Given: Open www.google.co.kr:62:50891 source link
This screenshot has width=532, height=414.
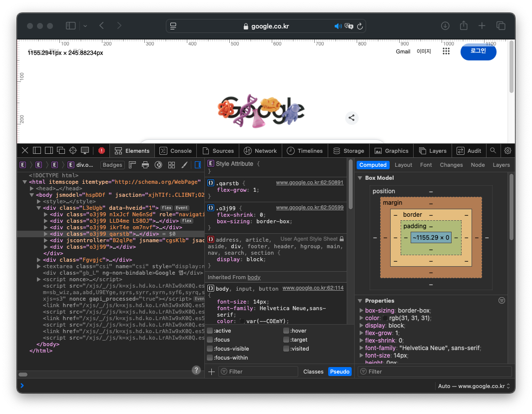Looking at the screenshot, I should [x=309, y=182].
